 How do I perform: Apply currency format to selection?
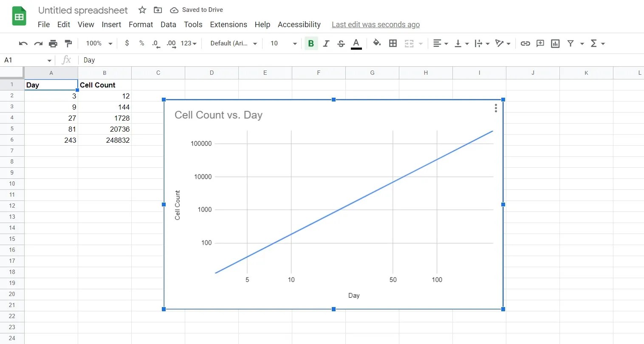[127, 43]
